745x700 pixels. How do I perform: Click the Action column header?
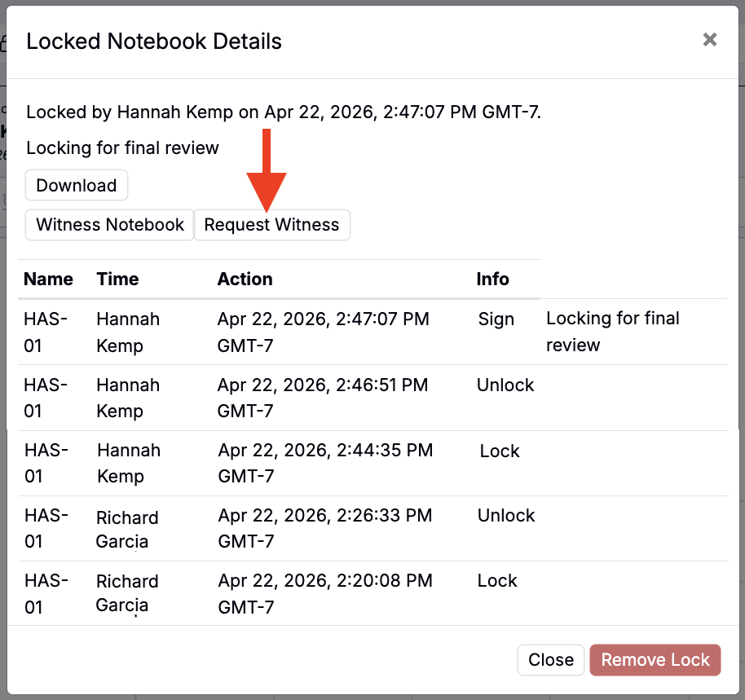245,279
